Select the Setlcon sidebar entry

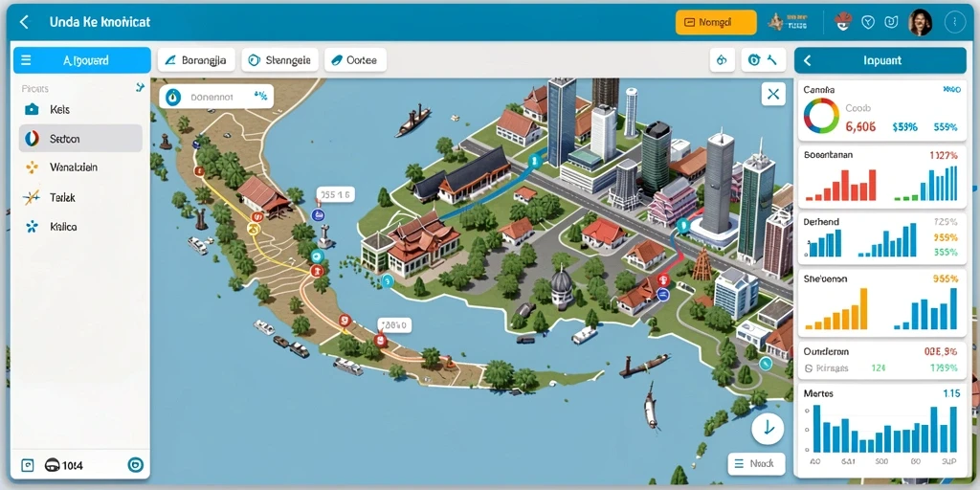[x=81, y=138]
